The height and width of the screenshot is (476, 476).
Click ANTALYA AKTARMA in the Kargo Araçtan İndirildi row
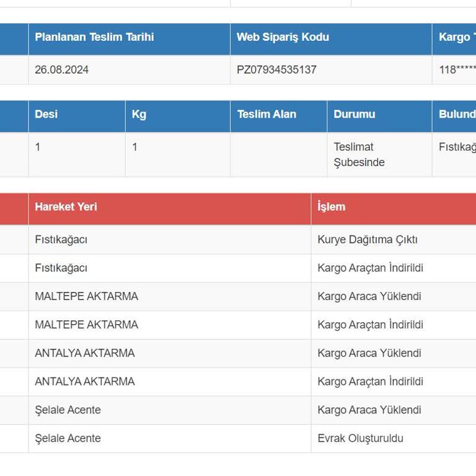(85, 382)
